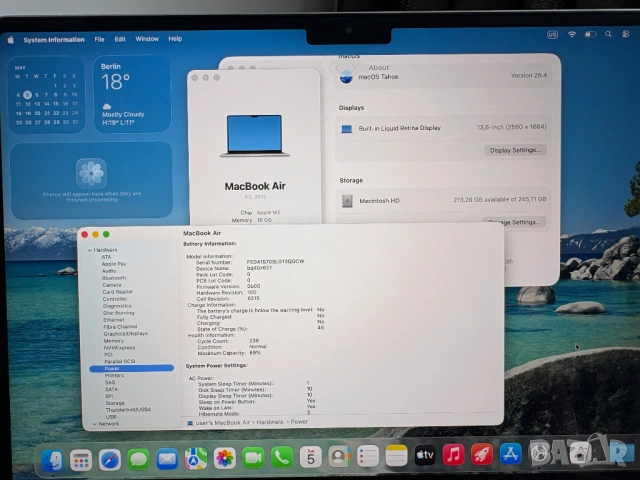Select Graphics/Displays in the sidebar
The width and height of the screenshot is (640, 480).
[x=126, y=333]
